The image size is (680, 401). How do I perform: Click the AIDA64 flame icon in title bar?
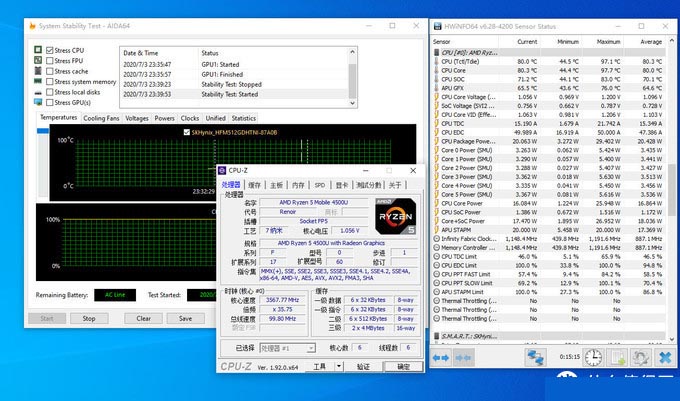32,26
